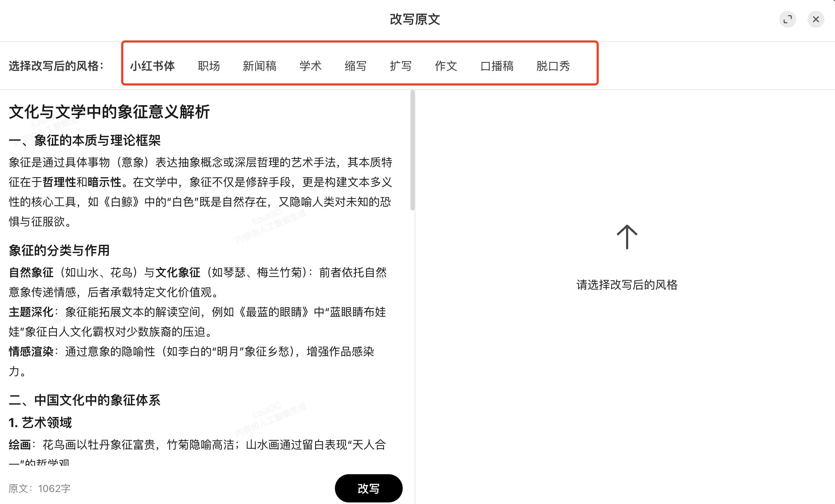835x504 pixels.
Task: Click the title 文化与文学中的象征意义解析
Action: coord(109,112)
